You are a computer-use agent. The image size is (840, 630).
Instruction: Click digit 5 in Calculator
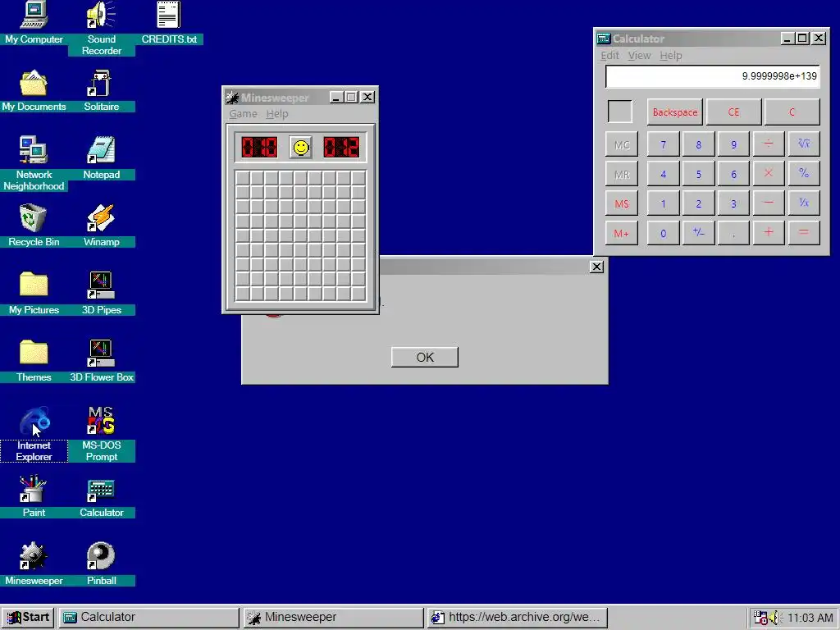coord(699,174)
